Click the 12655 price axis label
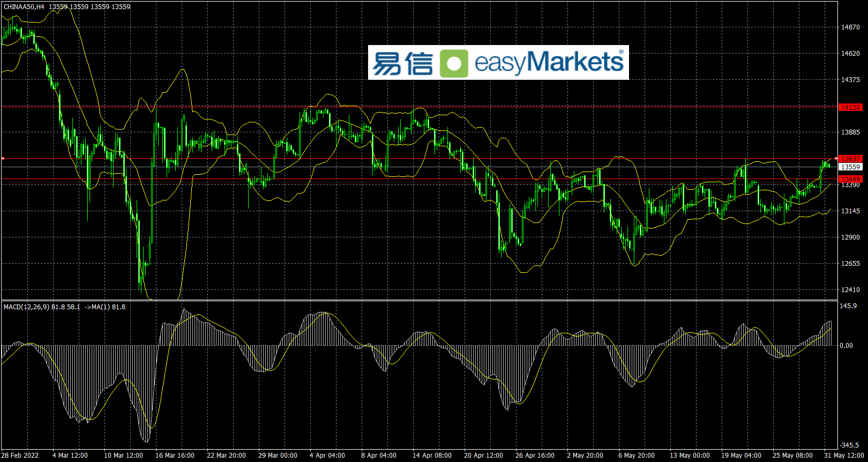 [850, 263]
